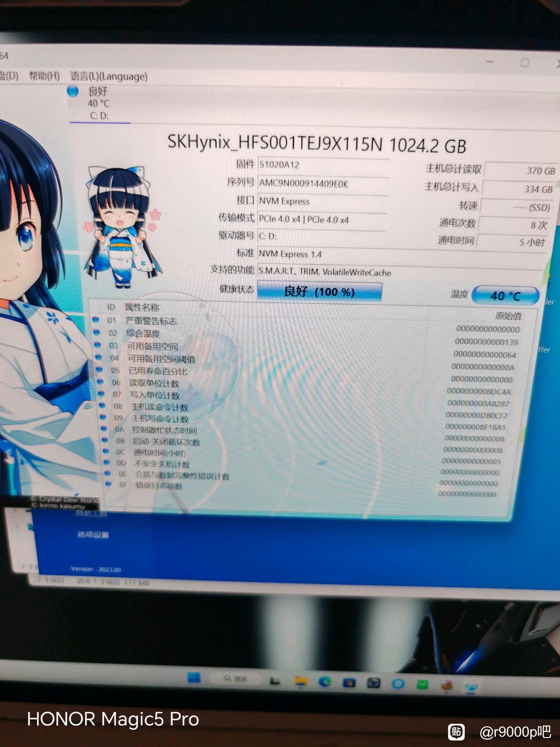The width and height of the screenshot is (560, 747).
Task: Click the 属性名称 column header
Action: (x=142, y=307)
